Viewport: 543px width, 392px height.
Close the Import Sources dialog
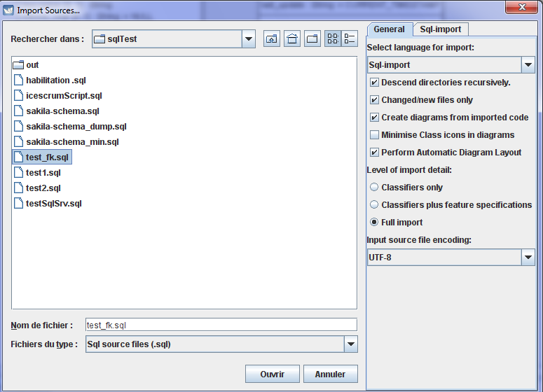pyautogui.click(x=522, y=7)
